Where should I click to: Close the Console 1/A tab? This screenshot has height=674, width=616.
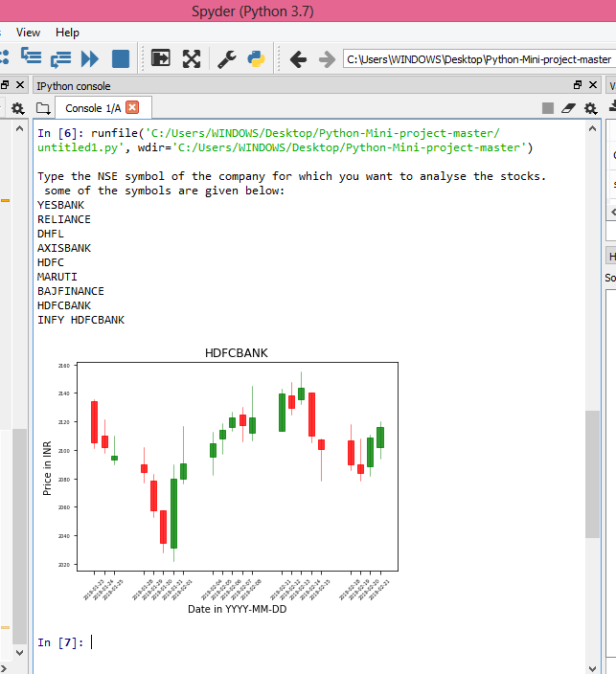click(132, 107)
